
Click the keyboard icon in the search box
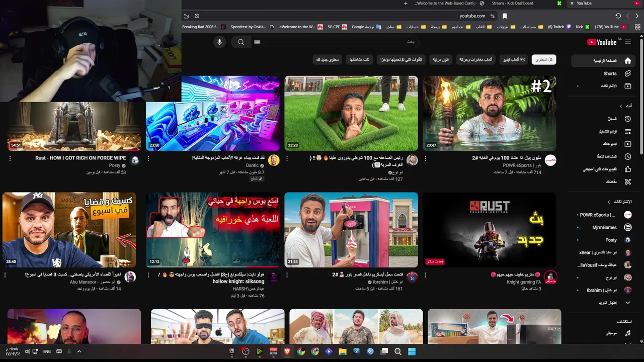[257, 42]
